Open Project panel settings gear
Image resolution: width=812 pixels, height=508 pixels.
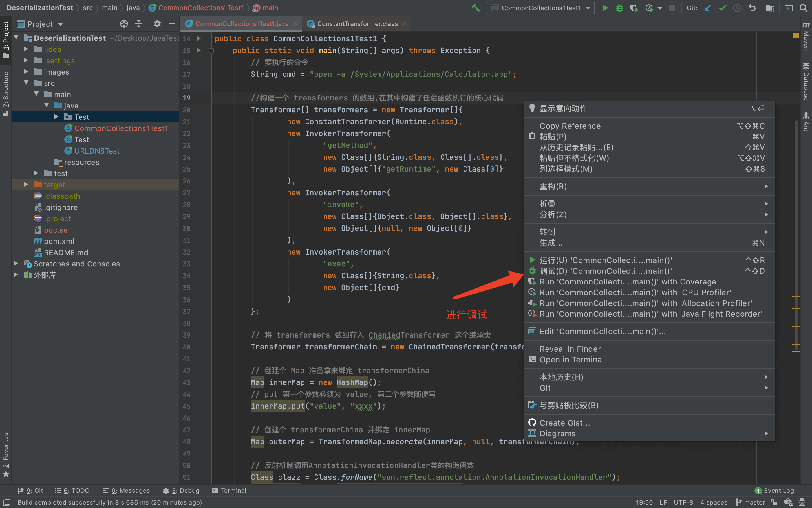[x=157, y=23]
